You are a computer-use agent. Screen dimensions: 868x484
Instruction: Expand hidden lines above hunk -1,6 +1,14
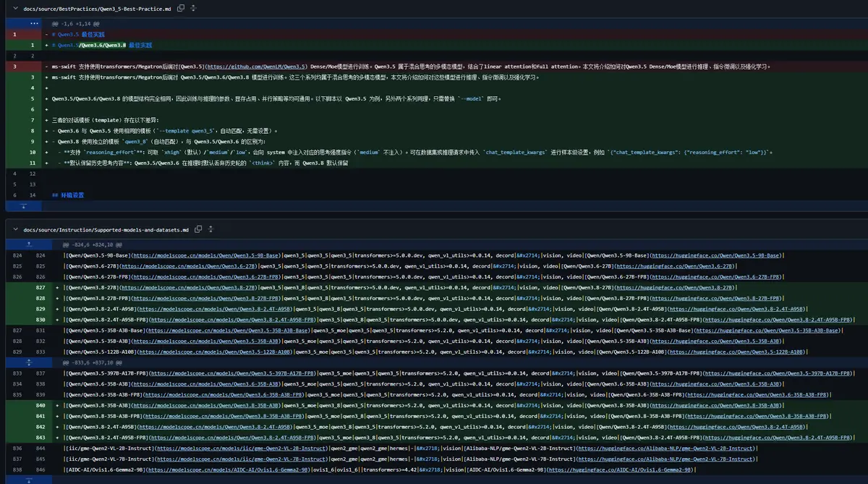34,23
